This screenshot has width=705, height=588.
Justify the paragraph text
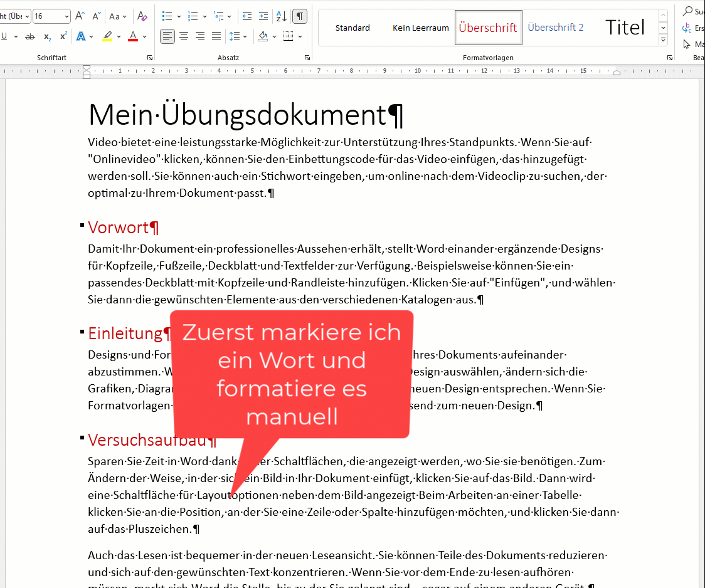coord(216,36)
